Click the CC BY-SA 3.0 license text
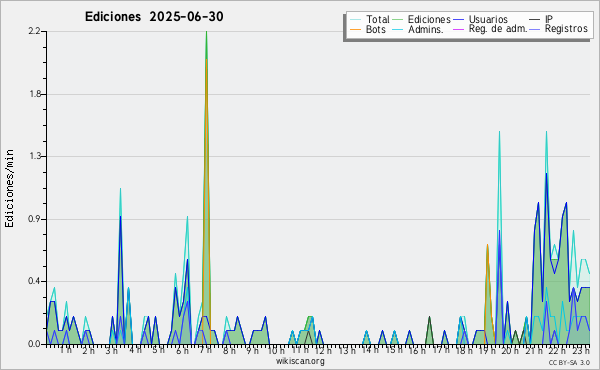 coord(569,362)
